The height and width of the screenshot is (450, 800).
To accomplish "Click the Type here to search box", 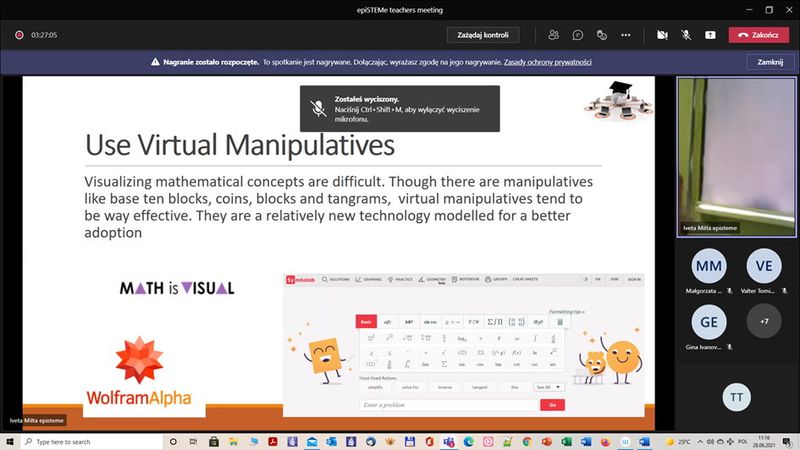I will point(92,442).
